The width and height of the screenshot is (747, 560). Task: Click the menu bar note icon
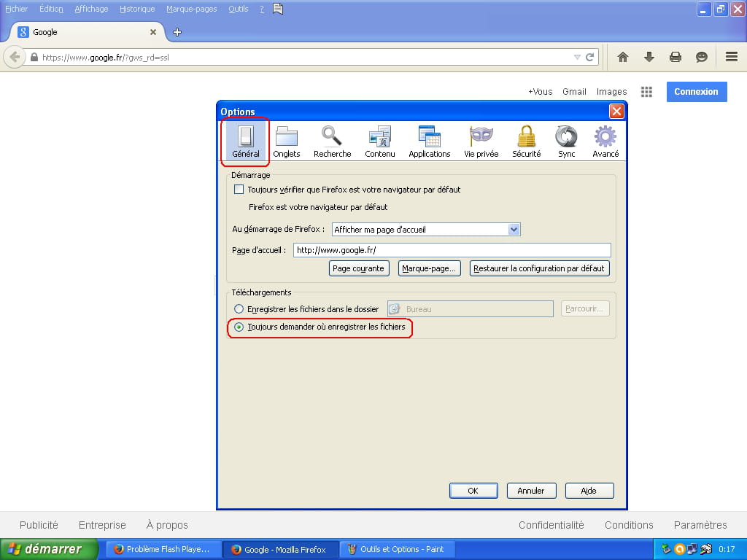278,9
